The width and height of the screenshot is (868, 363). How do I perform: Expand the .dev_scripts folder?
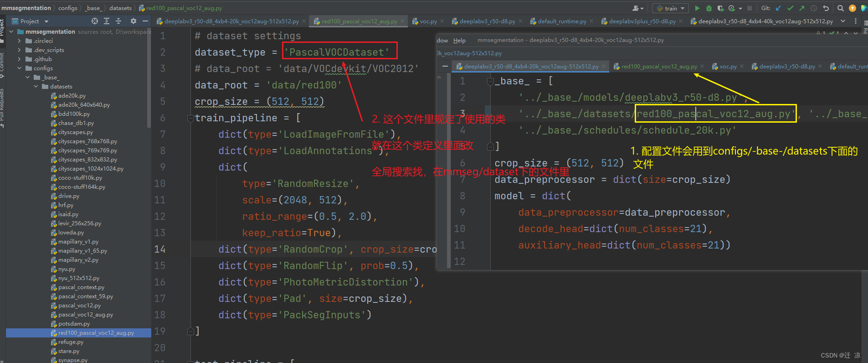(19, 50)
